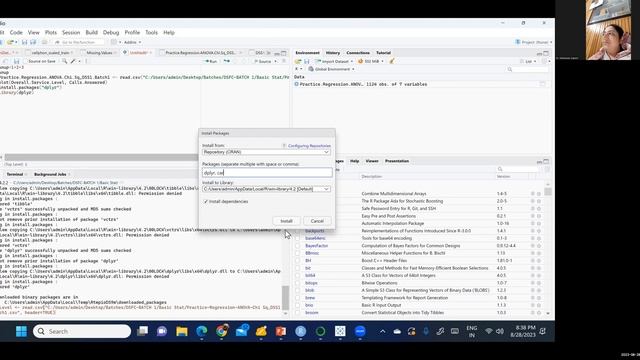
Task: Open the Profile menu
Action: click(x=132, y=32)
